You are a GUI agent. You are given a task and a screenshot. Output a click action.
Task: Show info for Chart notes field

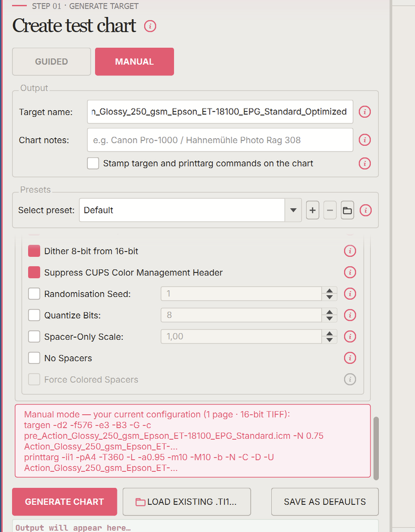[x=365, y=140]
